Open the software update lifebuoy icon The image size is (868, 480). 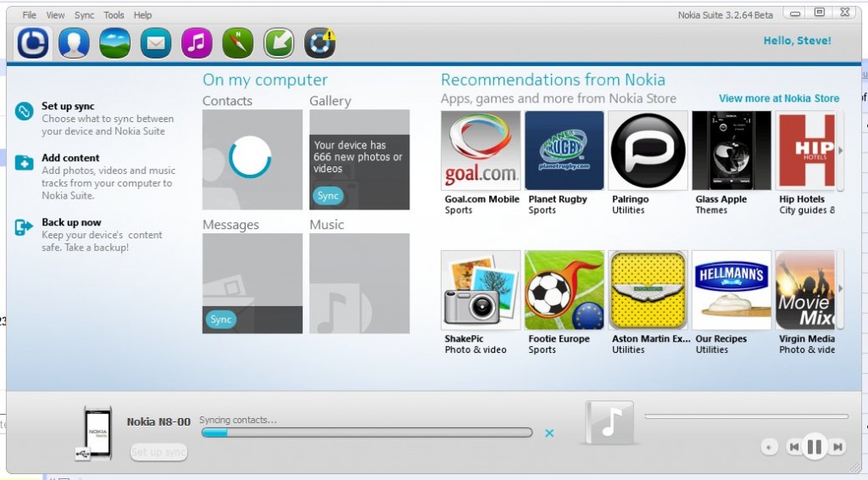pyautogui.click(x=320, y=42)
